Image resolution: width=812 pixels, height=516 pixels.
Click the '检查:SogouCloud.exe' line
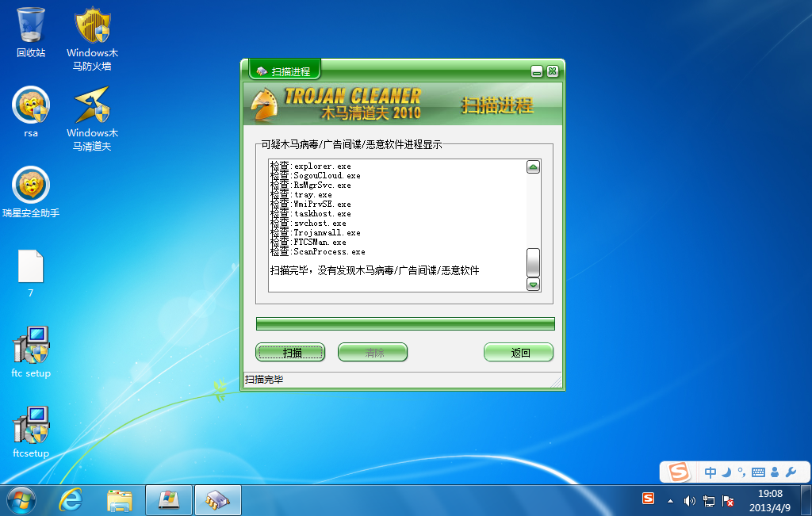point(316,175)
